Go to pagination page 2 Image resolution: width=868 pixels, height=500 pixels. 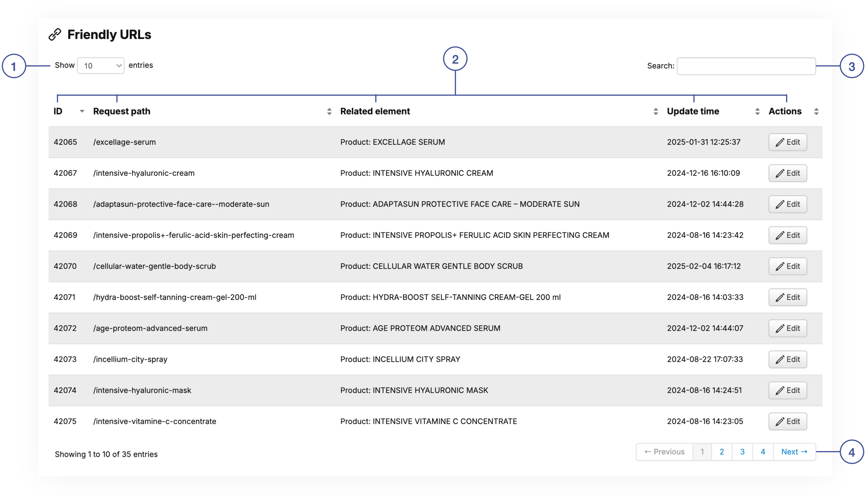tap(722, 452)
